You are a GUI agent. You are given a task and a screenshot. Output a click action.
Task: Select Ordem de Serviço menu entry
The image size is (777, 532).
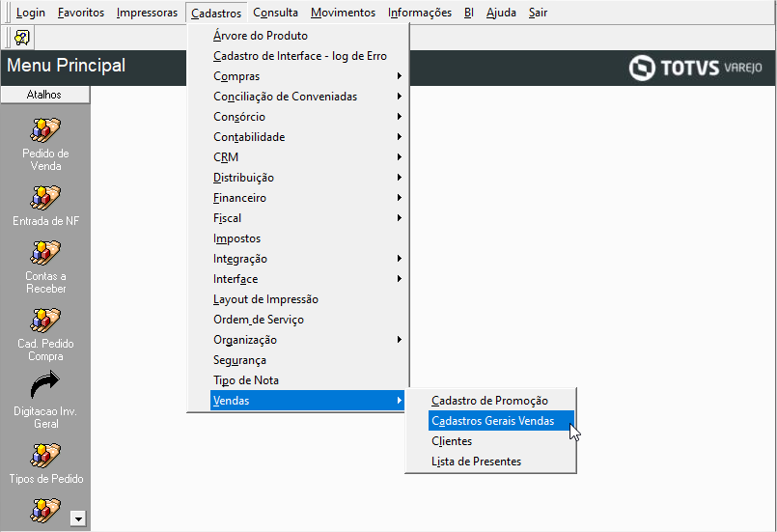(x=307, y=320)
